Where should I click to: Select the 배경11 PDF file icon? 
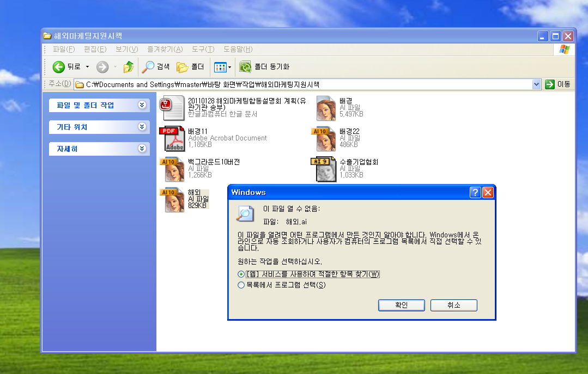172,139
